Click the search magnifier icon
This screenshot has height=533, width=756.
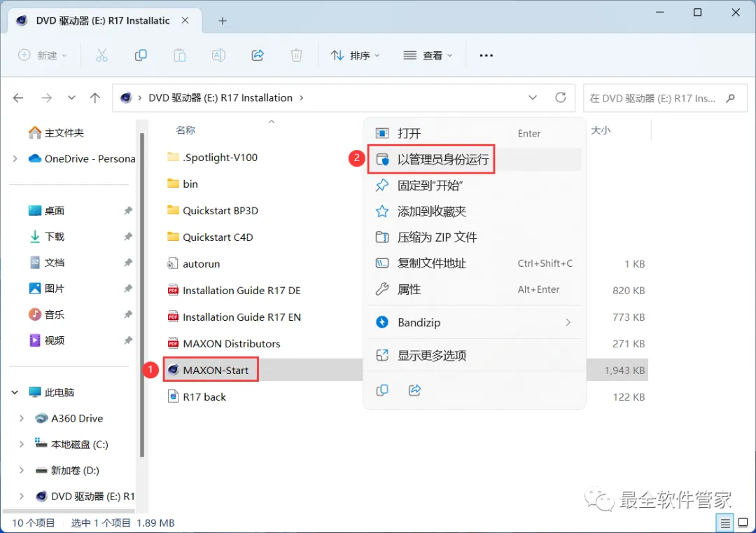click(x=730, y=98)
